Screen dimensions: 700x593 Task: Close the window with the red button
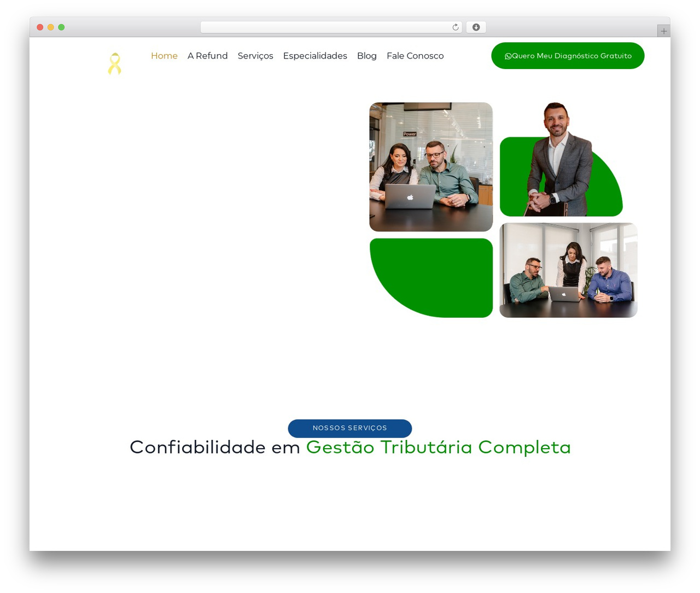click(40, 27)
